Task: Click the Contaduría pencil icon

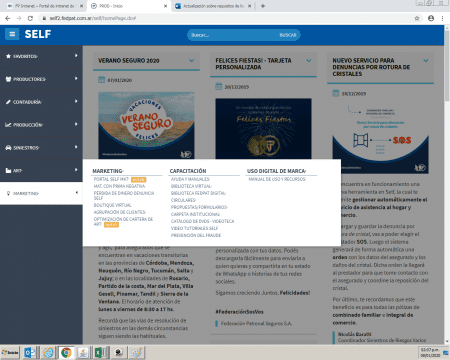Action: point(8,102)
